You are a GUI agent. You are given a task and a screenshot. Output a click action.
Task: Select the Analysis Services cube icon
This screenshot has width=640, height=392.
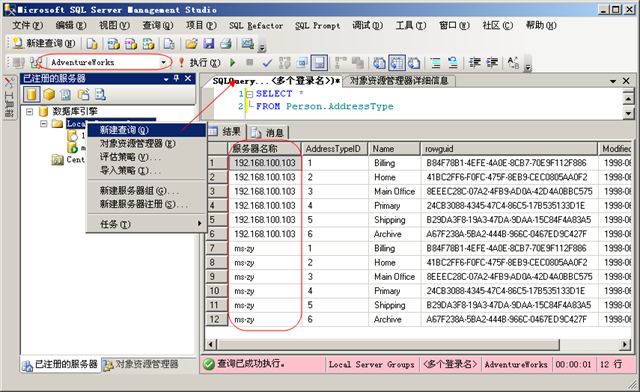click(x=49, y=94)
